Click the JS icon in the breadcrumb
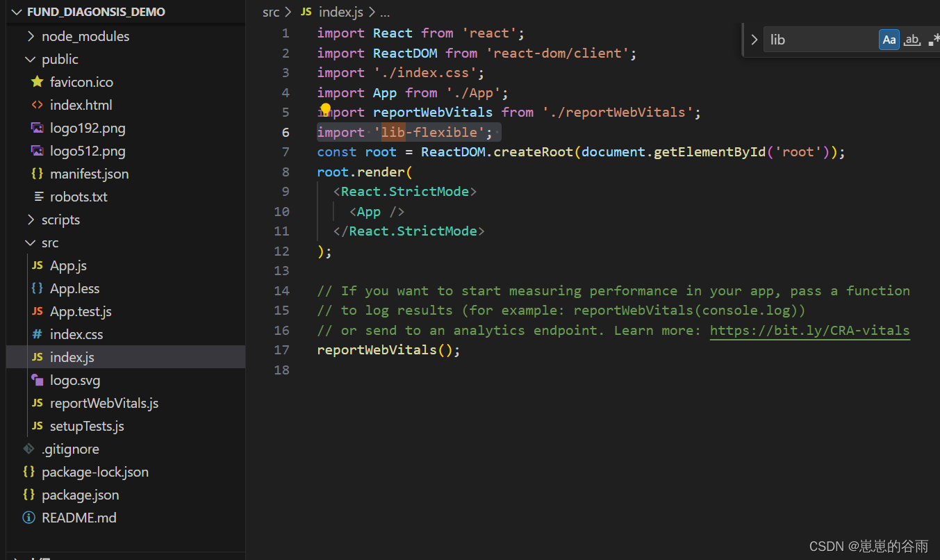The height and width of the screenshot is (560, 940). (306, 12)
